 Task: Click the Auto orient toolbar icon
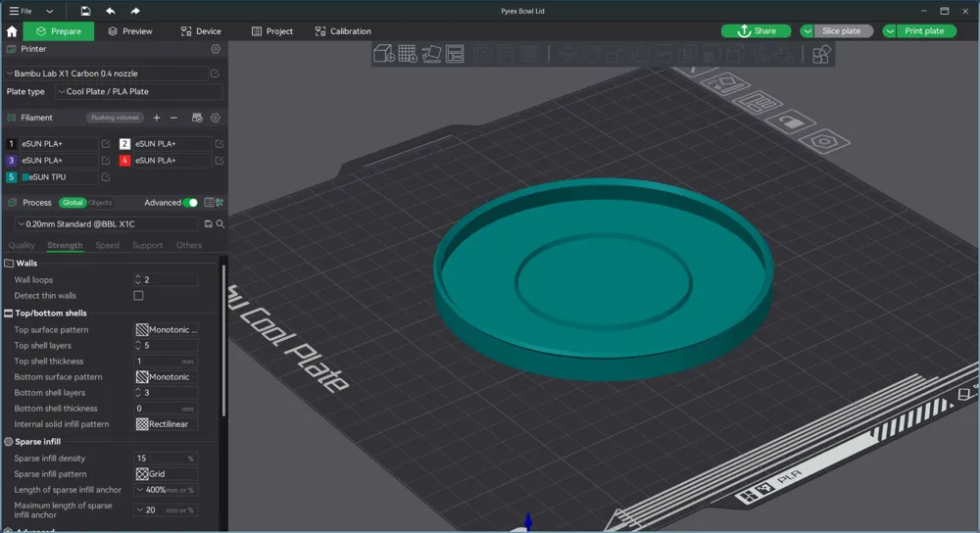click(431, 54)
